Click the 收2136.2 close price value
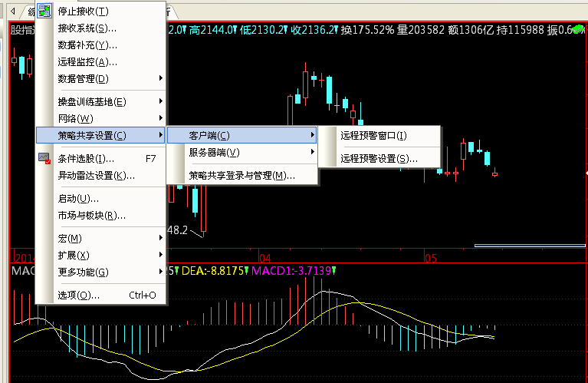 (312, 30)
